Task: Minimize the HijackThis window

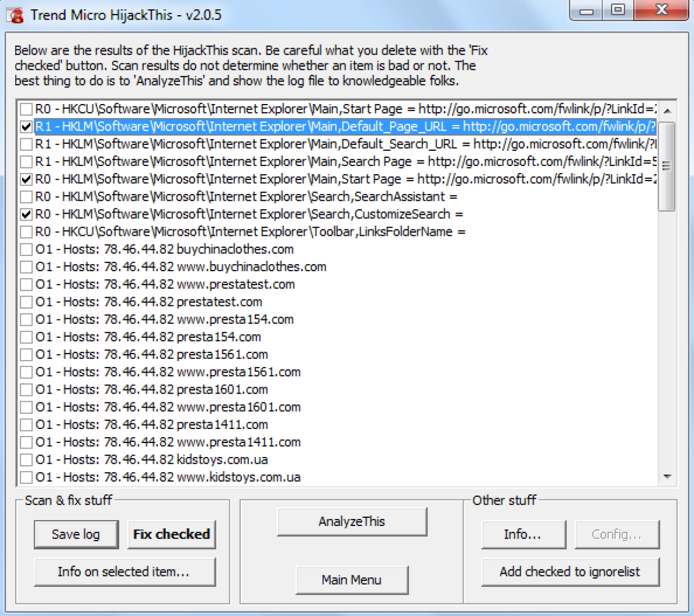Action: (587, 10)
